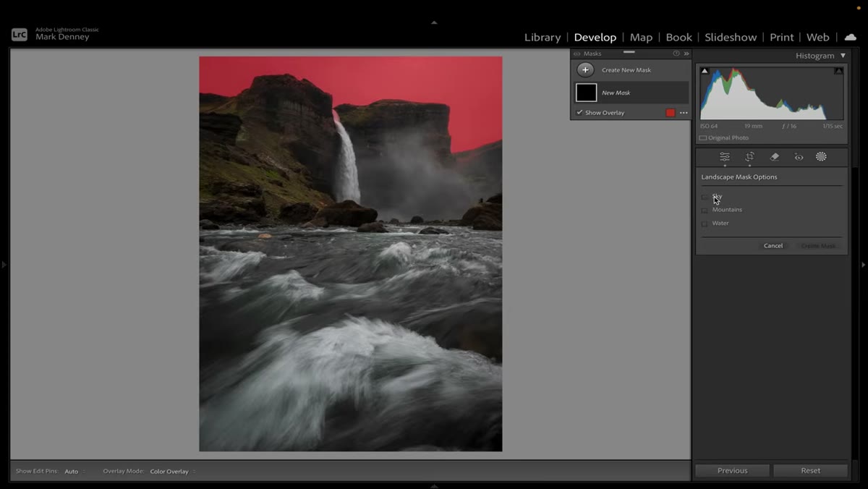868x489 pixels.
Task: Click the plus Create New Mask icon
Action: pos(586,70)
